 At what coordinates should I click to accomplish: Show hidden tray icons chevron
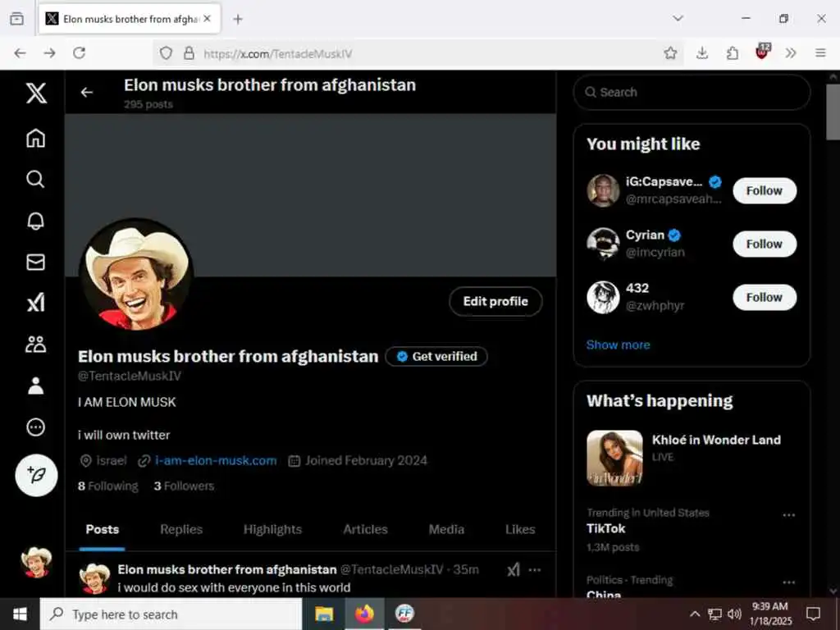(694, 614)
